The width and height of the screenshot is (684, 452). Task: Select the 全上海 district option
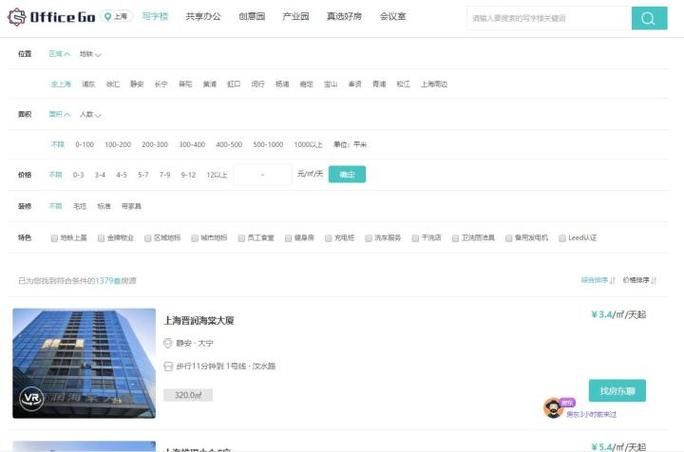point(61,84)
